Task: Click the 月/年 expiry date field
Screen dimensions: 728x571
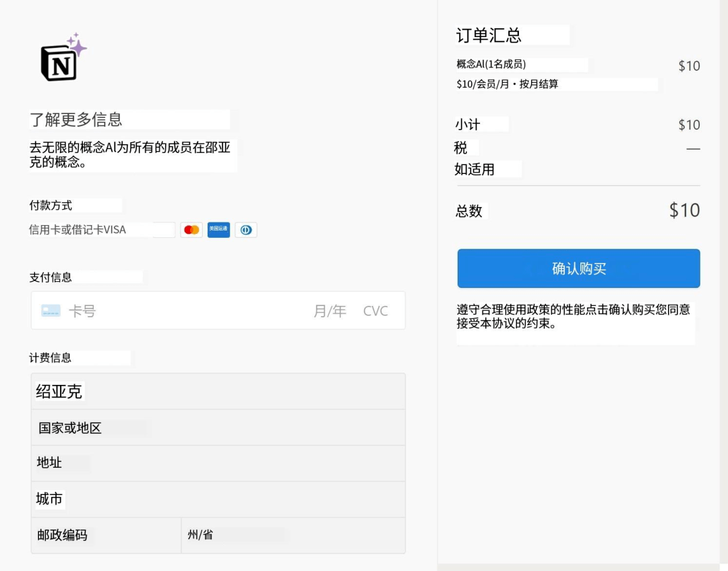Action: (330, 311)
